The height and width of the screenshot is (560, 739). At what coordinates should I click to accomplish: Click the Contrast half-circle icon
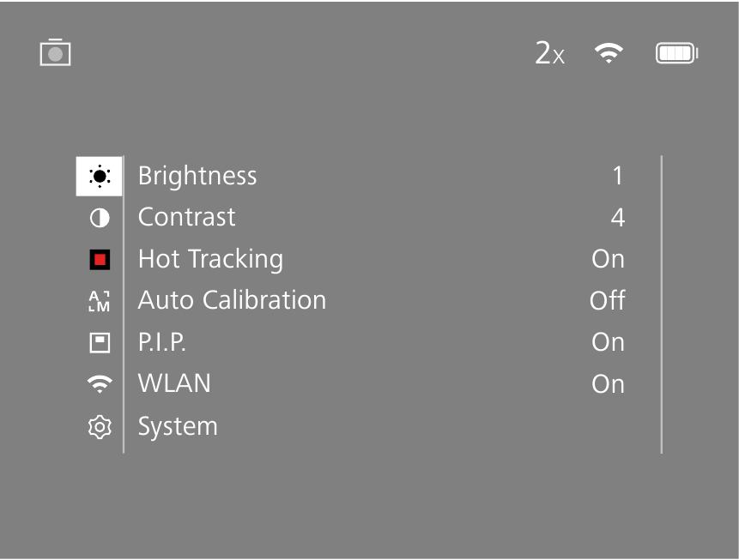tap(100, 218)
